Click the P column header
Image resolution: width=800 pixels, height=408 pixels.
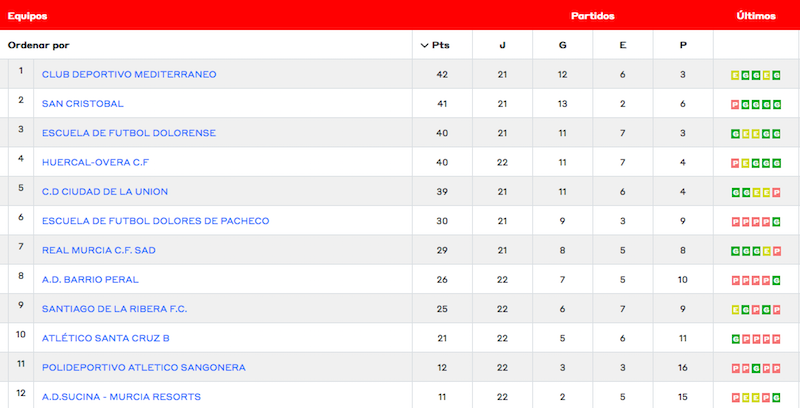coord(682,46)
